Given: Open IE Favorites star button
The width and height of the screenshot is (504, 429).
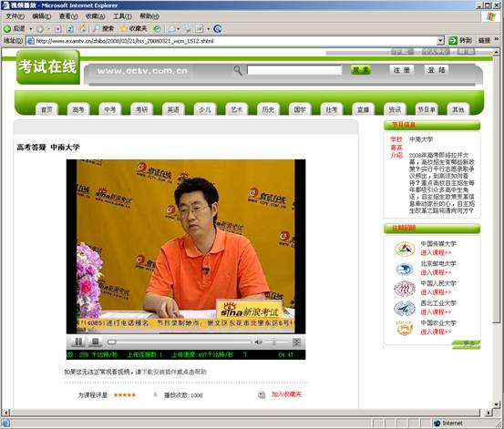Looking at the screenshot, I should click(133, 28).
